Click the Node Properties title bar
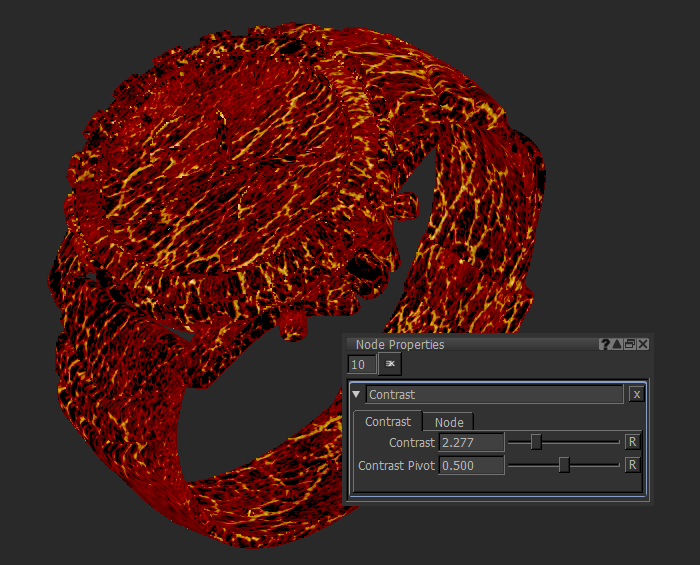This screenshot has height=565, width=700. coord(470,344)
